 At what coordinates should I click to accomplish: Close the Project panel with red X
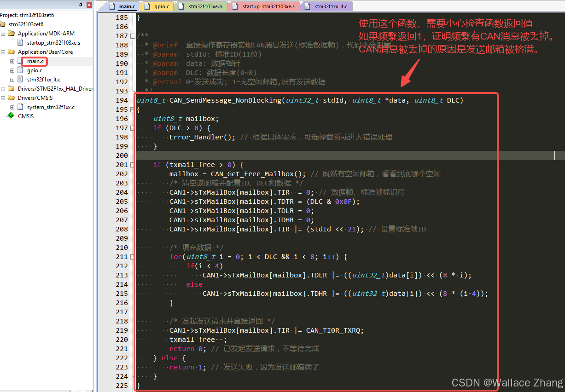[x=89, y=5]
